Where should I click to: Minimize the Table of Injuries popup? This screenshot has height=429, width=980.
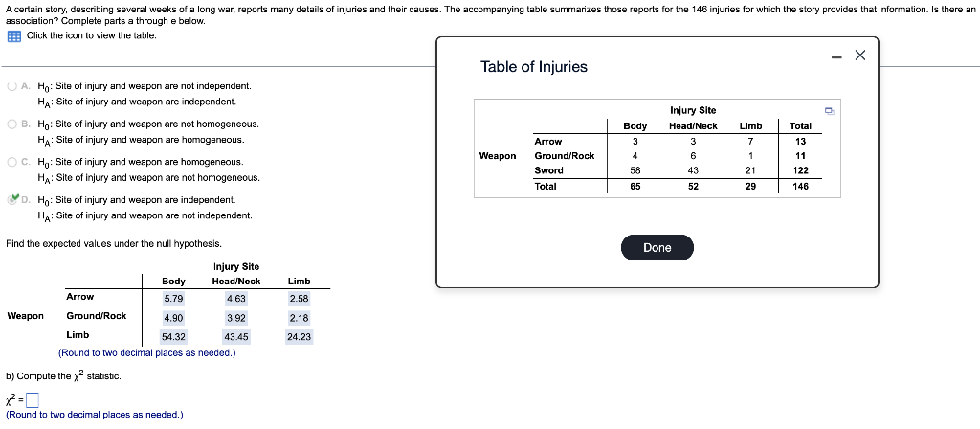[836, 56]
